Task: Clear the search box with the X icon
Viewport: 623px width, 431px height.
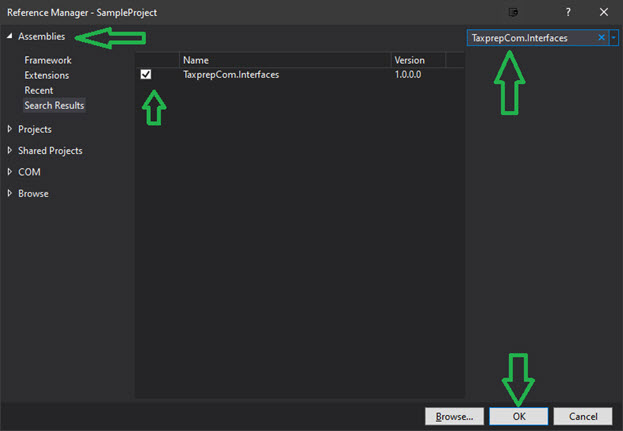Action: point(601,37)
